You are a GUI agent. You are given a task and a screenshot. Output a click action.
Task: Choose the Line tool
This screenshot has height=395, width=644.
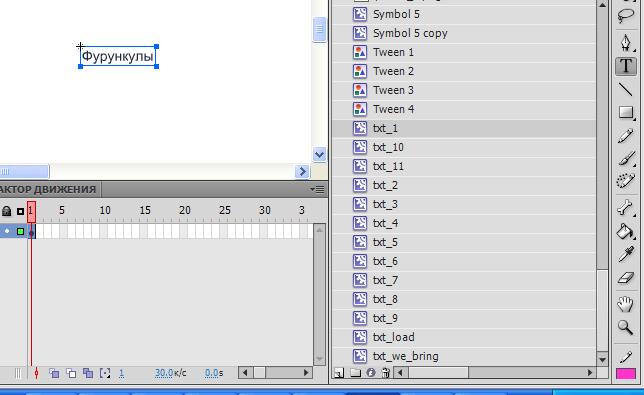[626, 89]
